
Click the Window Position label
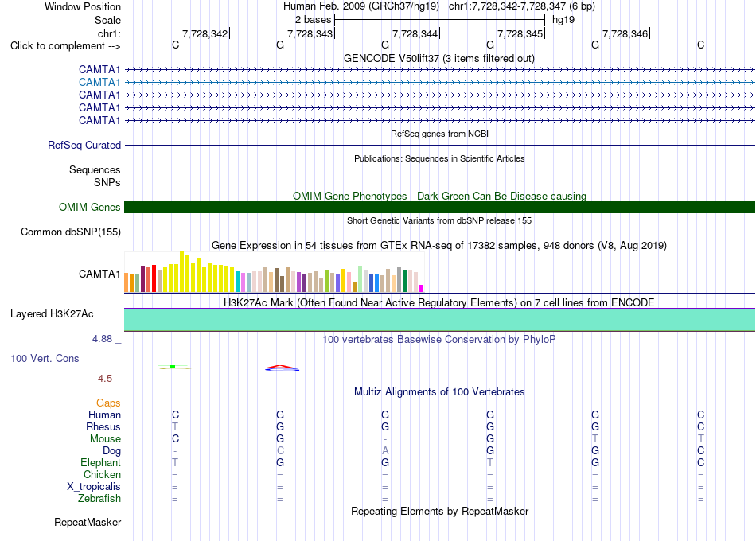[x=83, y=6]
